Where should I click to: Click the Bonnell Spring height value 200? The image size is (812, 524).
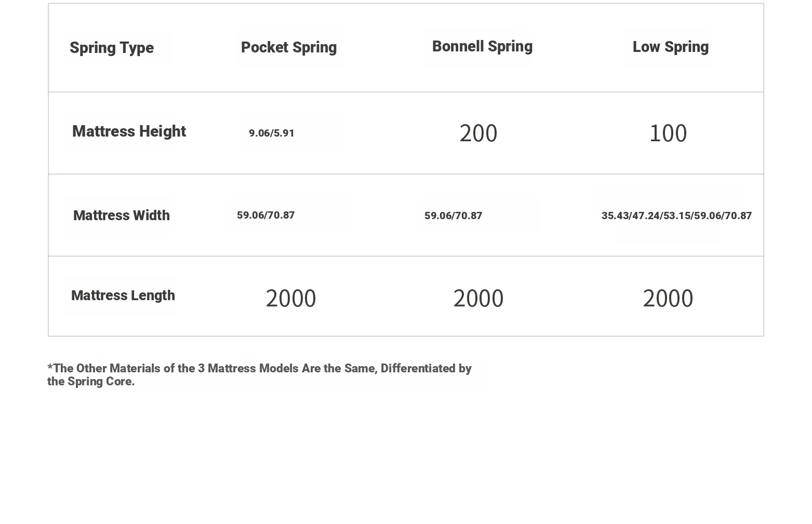[x=478, y=133]
